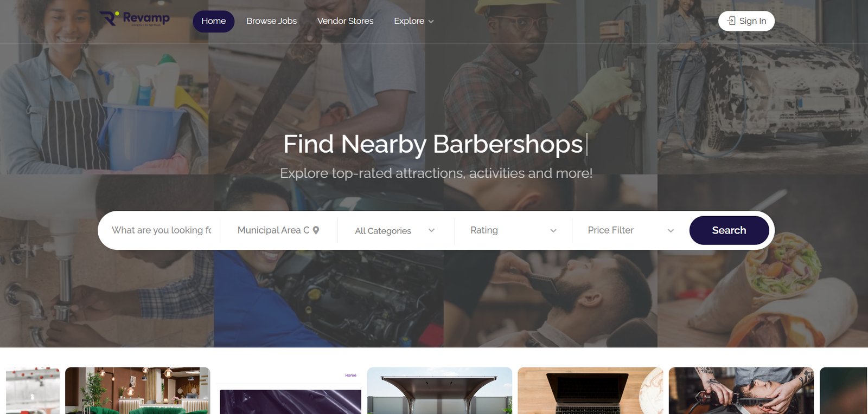Open the Vendor Stores page
The width and height of the screenshot is (868, 414).
click(x=346, y=21)
